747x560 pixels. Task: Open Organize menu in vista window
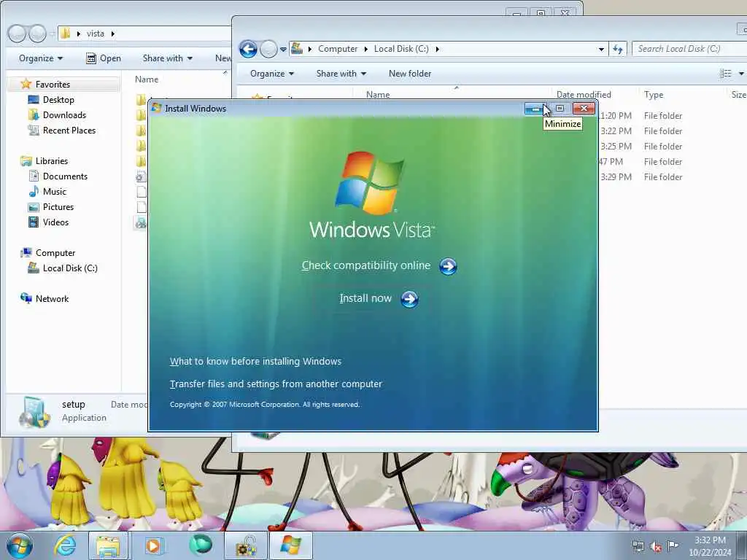click(41, 58)
